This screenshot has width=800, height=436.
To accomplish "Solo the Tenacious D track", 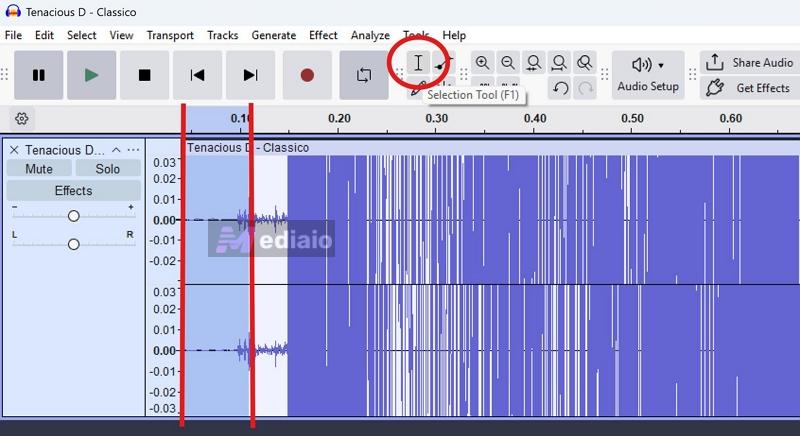I will [x=108, y=169].
